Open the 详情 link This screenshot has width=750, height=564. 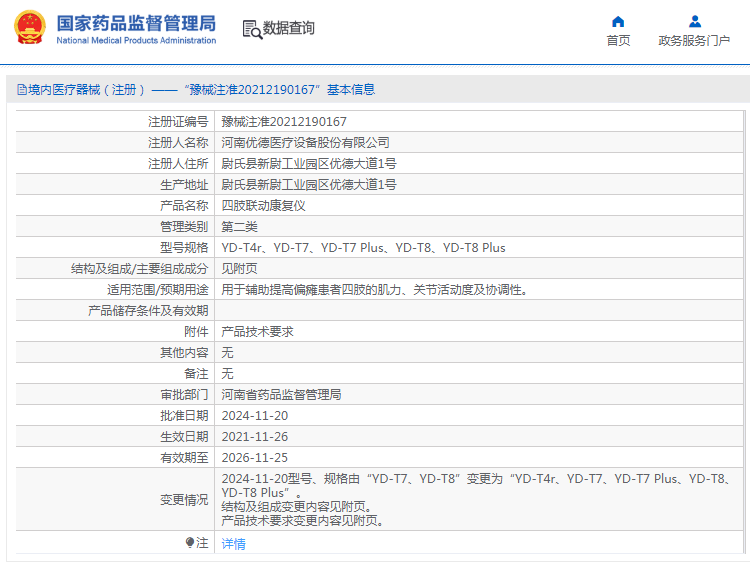click(x=233, y=543)
